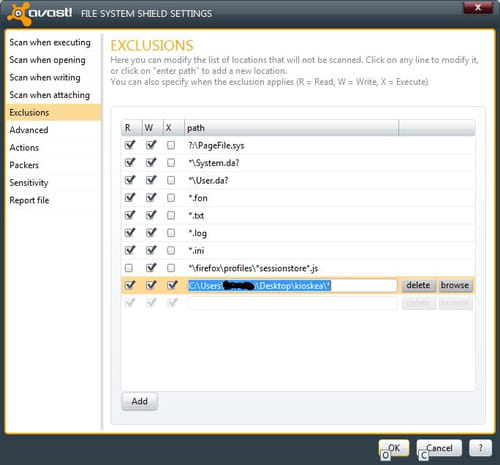The height and width of the screenshot is (465, 500).
Task: Toggle Read checkbox for ?:\PageFile.sys
Action: click(130, 145)
